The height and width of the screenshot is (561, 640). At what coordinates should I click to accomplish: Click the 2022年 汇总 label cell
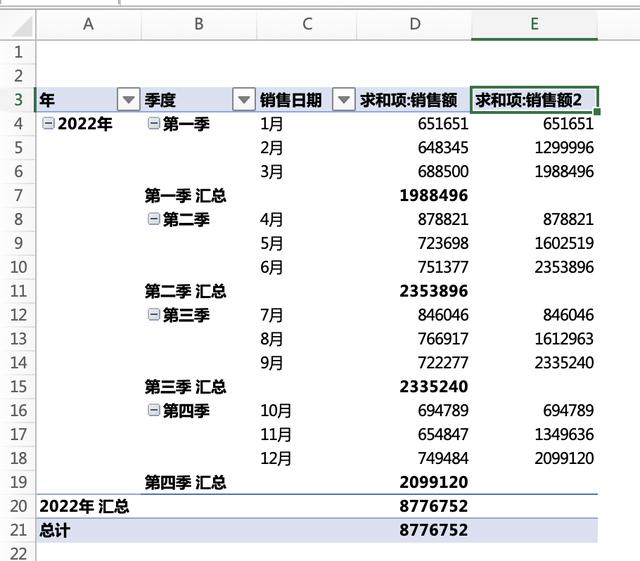[88, 507]
